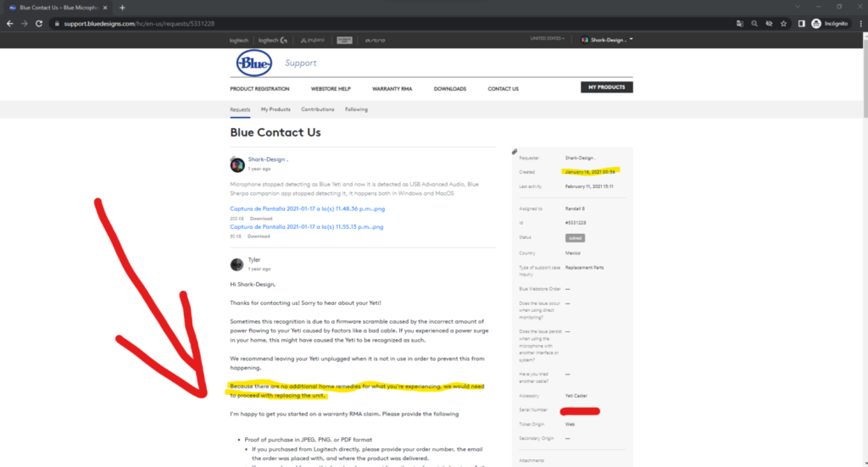Go back with the browser back arrow

click(x=10, y=24)
